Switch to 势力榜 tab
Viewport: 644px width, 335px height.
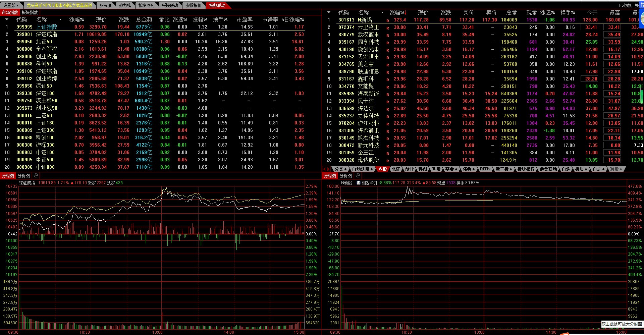[x=125, y=5]
